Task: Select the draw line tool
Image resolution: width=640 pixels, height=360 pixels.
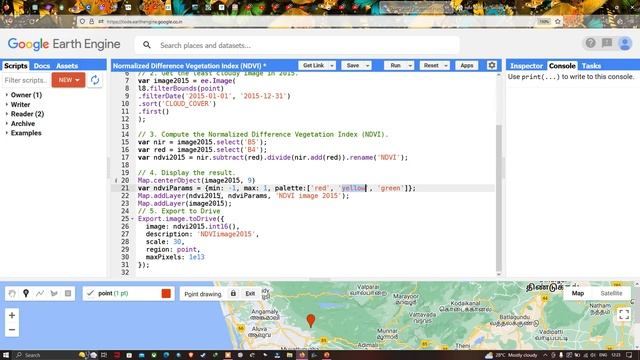Action: (40, 293)
